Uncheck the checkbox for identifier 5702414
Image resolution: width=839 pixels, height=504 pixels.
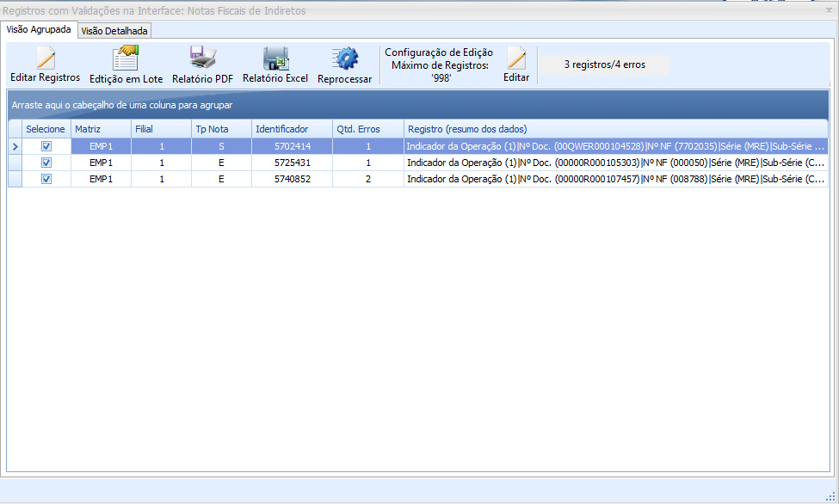click(46, 146)
